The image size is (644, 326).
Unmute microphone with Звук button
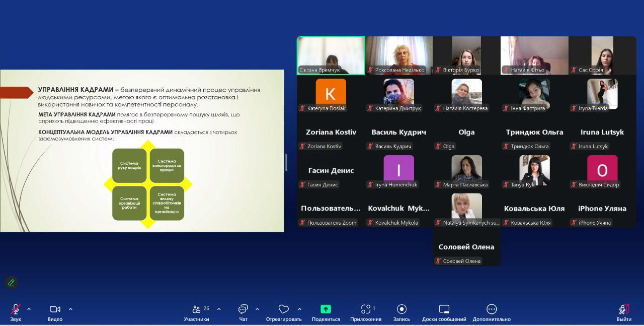point(16,309)
